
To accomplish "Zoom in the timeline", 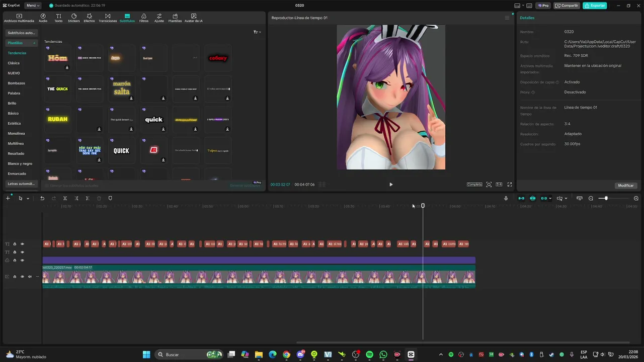I will coord(636,198).
